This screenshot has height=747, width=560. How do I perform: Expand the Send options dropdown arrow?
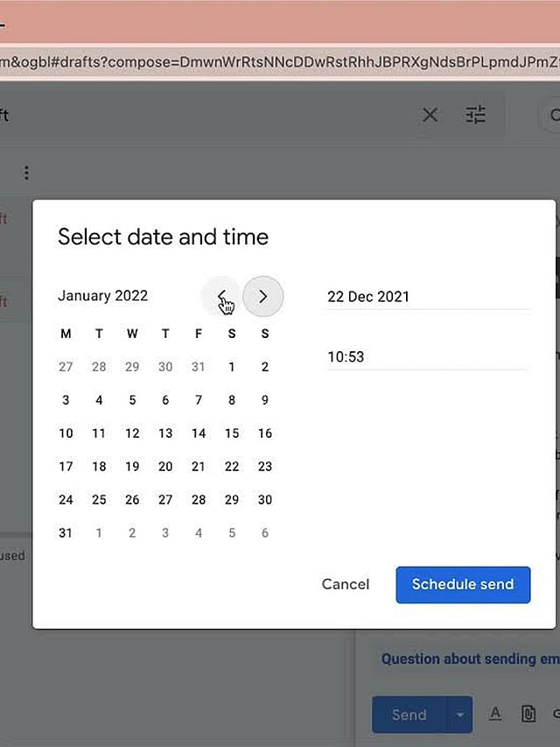pyautogui.click(x=459, y=715)
